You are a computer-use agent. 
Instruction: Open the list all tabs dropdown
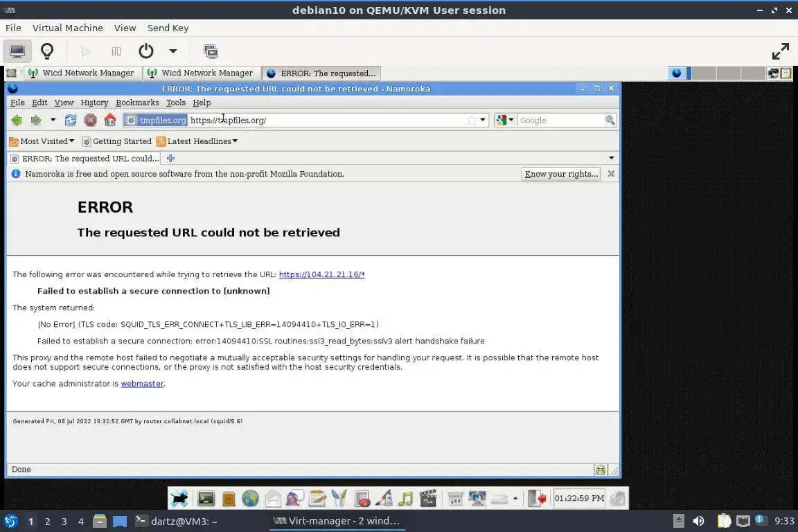[611, 158]
